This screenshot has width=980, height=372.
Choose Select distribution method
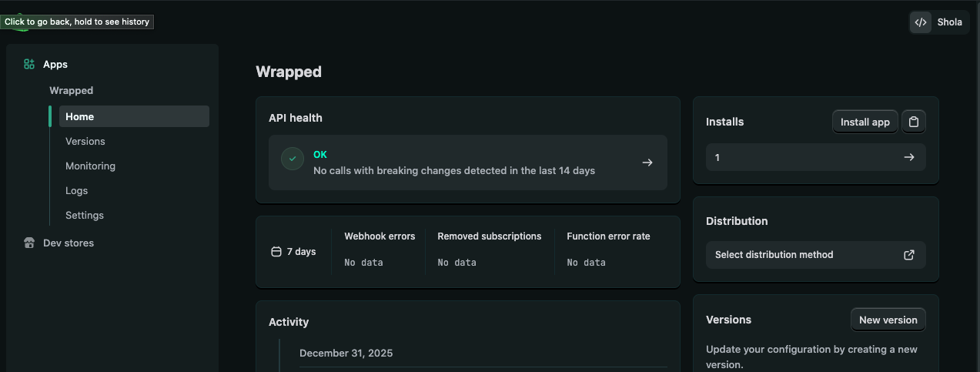click(x=774, y=255)
